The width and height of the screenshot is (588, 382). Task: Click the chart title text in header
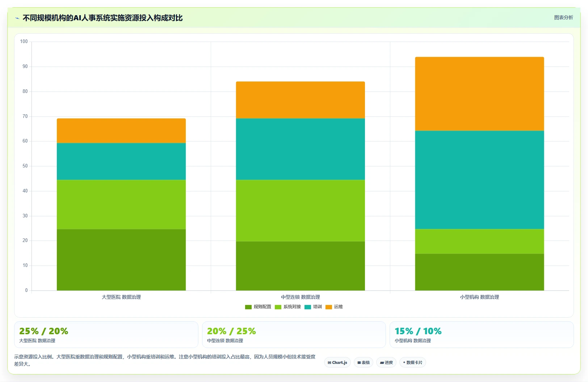102,18
